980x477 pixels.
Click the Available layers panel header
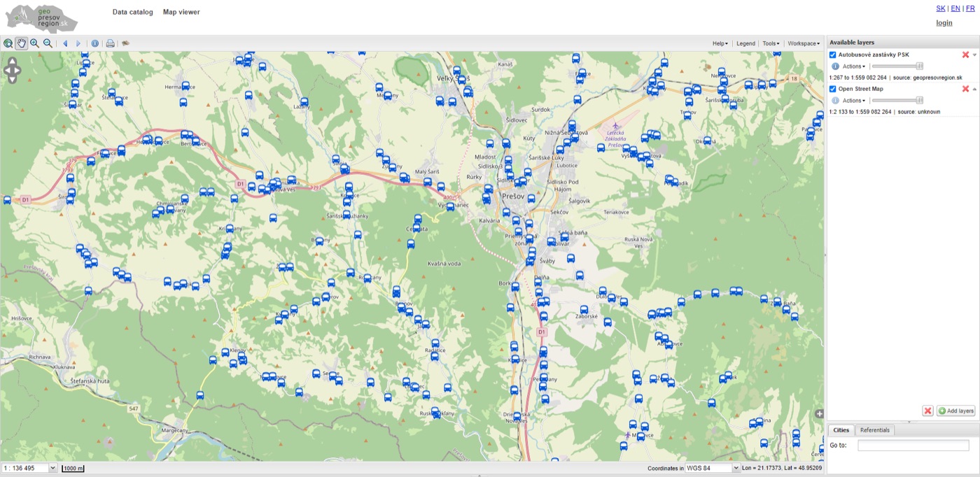903,42
